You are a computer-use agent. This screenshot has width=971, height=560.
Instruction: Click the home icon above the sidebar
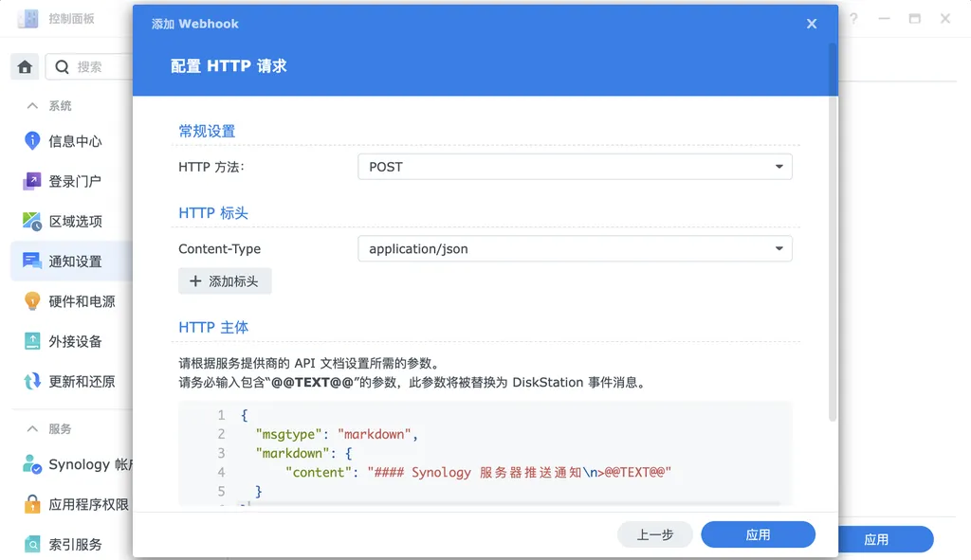pos(24,66)
